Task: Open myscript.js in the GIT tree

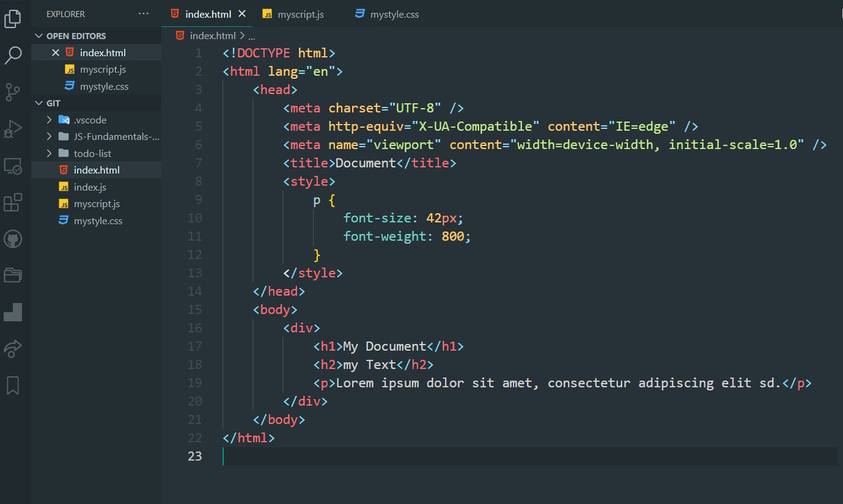Action: pyautogui.click(x=97, y=203)
